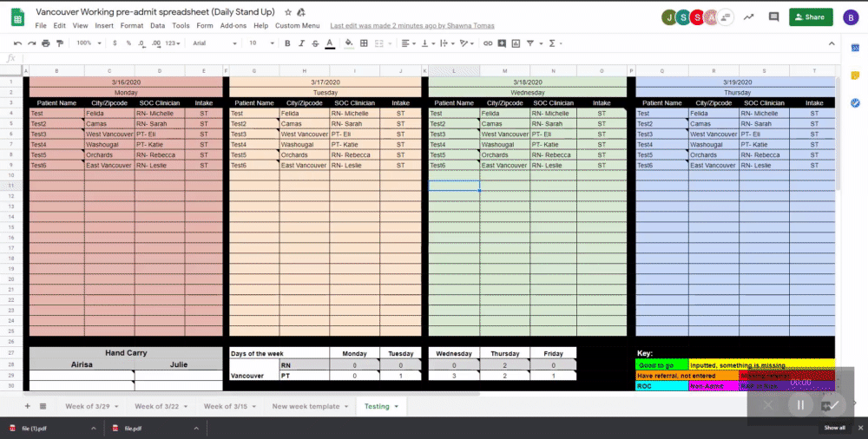Open the last edit history link

412,25
